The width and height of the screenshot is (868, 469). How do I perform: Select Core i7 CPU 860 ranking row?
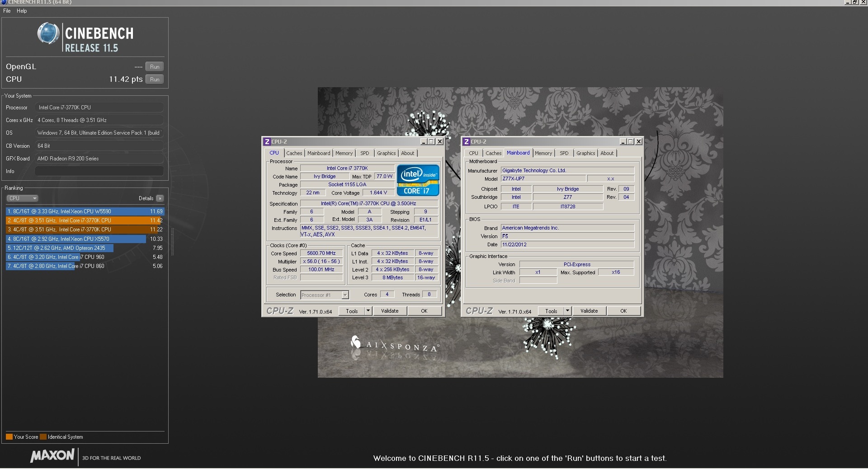click(85, 266)
